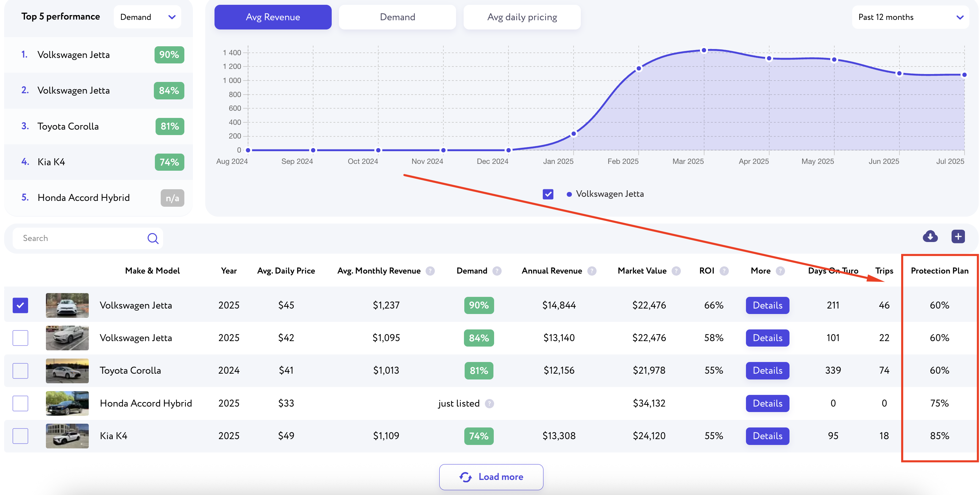Image resolution: width=980 pixels, height=495 pixels.
Task: Click the Trips column header
Action: [x=884, y=271]
